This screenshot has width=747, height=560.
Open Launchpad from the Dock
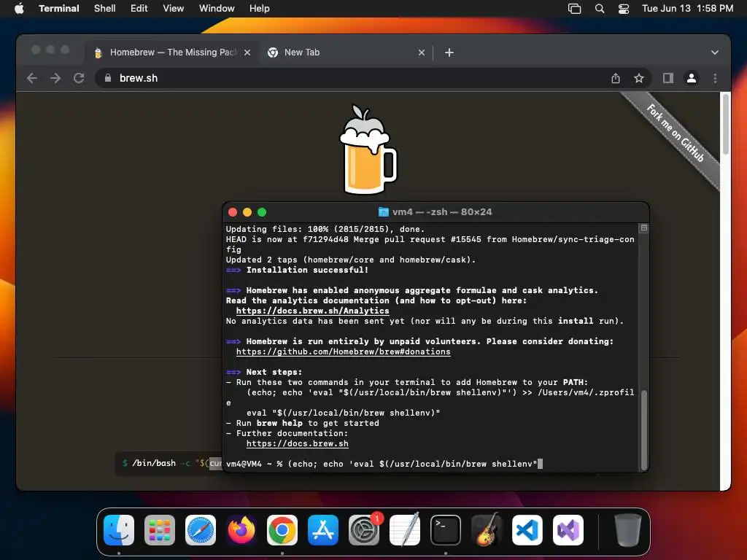160,530
